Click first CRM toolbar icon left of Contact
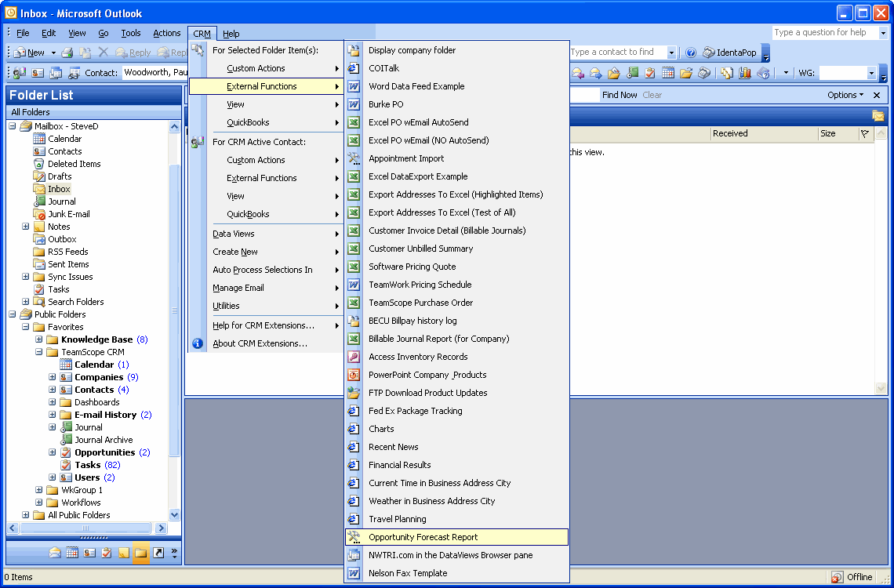Screen dimensions: 894x588 (20, 73)
